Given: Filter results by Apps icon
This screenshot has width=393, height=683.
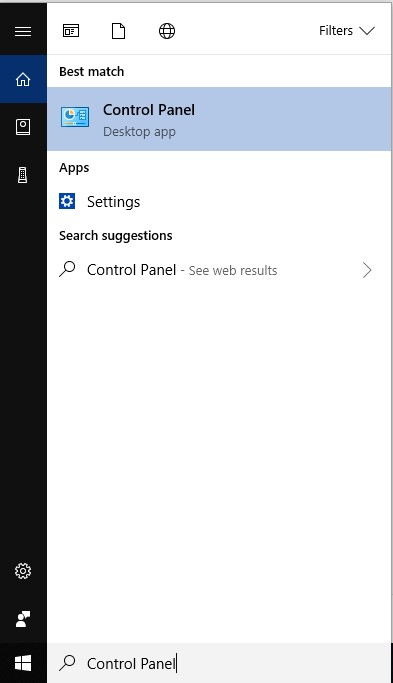Looking at the screenshot, I should tap(71, 31).
